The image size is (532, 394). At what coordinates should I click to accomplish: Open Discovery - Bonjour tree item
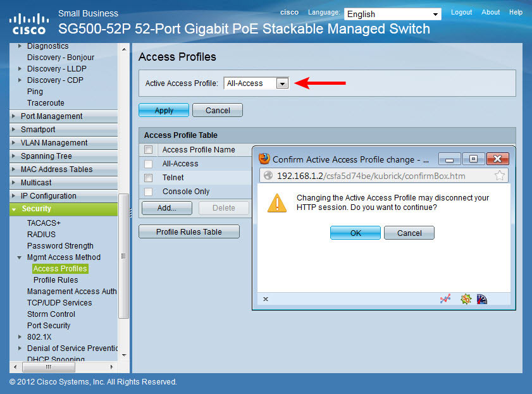tap(61, 58)
